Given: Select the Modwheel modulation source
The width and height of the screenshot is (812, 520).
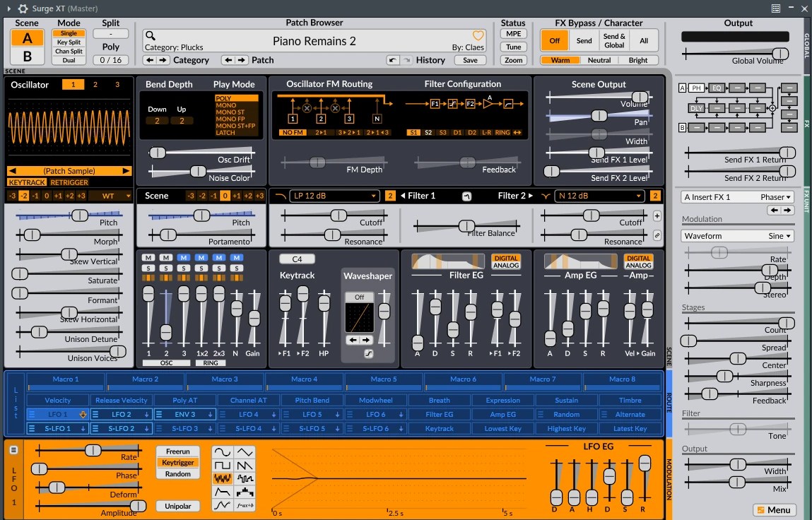Looking at the screenshot, I should click(x=375, y=401).
